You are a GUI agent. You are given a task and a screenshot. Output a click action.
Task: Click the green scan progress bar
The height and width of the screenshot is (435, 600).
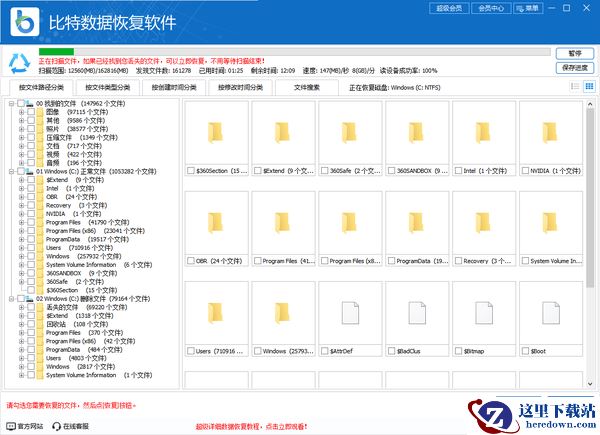56,52
